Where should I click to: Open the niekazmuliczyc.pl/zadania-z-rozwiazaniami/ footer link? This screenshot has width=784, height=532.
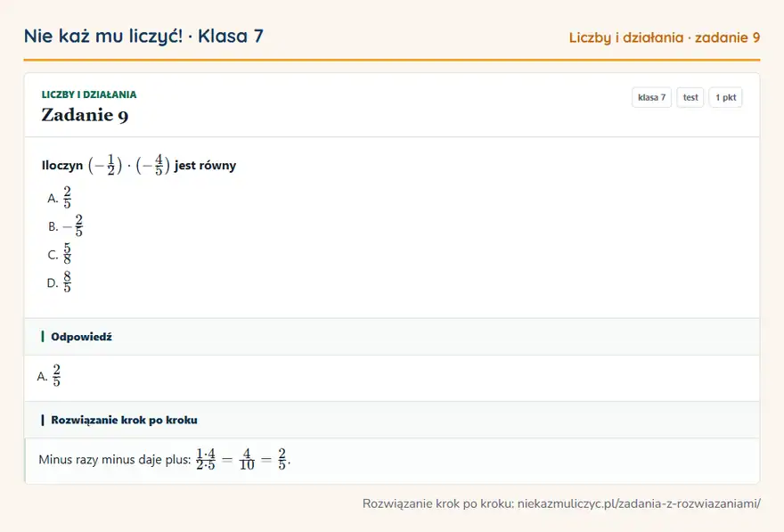[x=639, y=503]
